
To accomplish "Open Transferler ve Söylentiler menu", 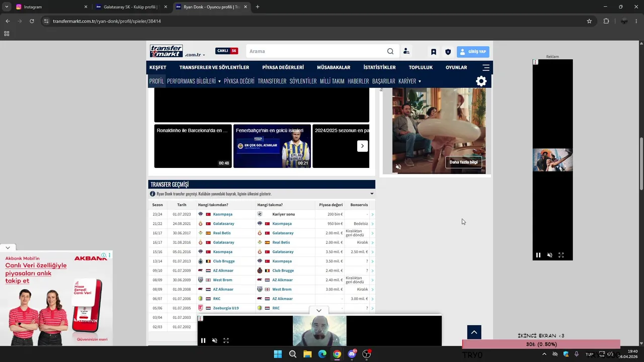I will [214, 67].
